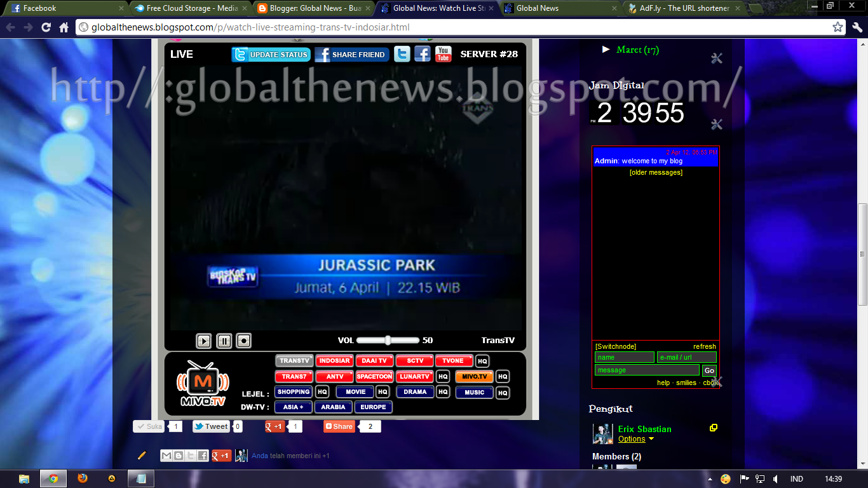Click wrench icon beside Jam Digital clock
Viewport: 868px width, 488px height.
pyautogui.click(x=717, y=125)
